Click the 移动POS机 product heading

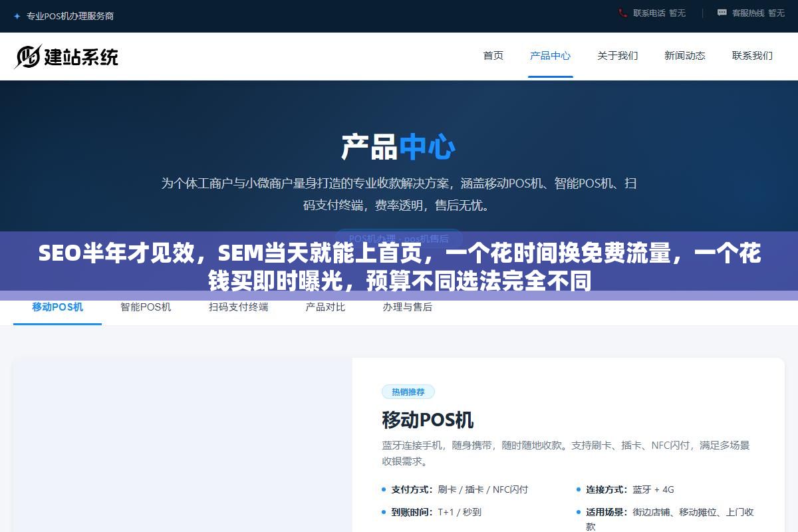[428, 420]
